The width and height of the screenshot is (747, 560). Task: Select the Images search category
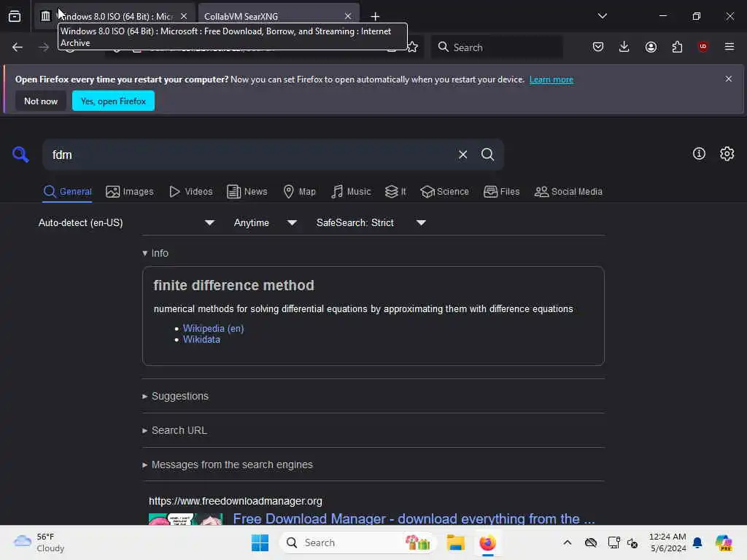click(130, 192)
